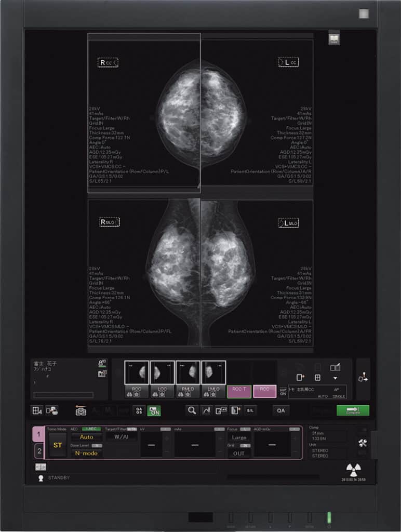Click the mAs value field
Viewport: 401px width, 532px height.
pos(195,445)
